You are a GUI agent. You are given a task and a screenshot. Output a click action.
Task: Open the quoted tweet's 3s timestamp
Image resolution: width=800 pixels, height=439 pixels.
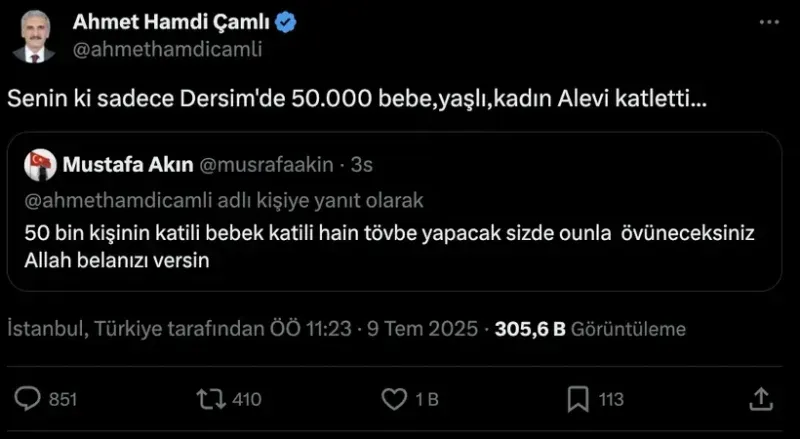click(x=362, y=164)
